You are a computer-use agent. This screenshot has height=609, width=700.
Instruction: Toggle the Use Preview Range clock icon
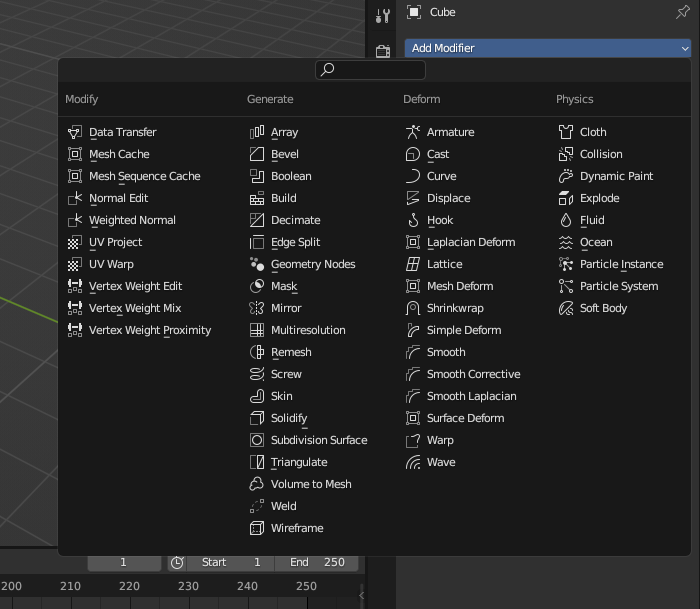[x=177, y=563]
